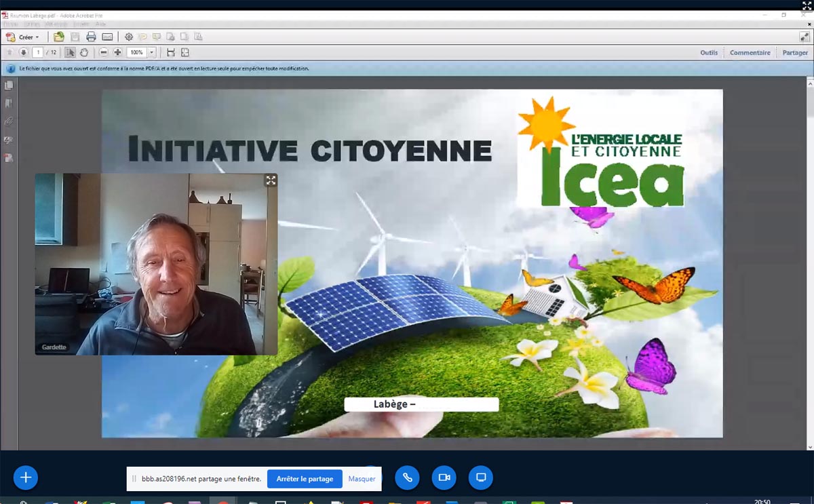Maximize the Gardette webcam video
The width and height of the screenshot is (814, 504).
(271, 180)
